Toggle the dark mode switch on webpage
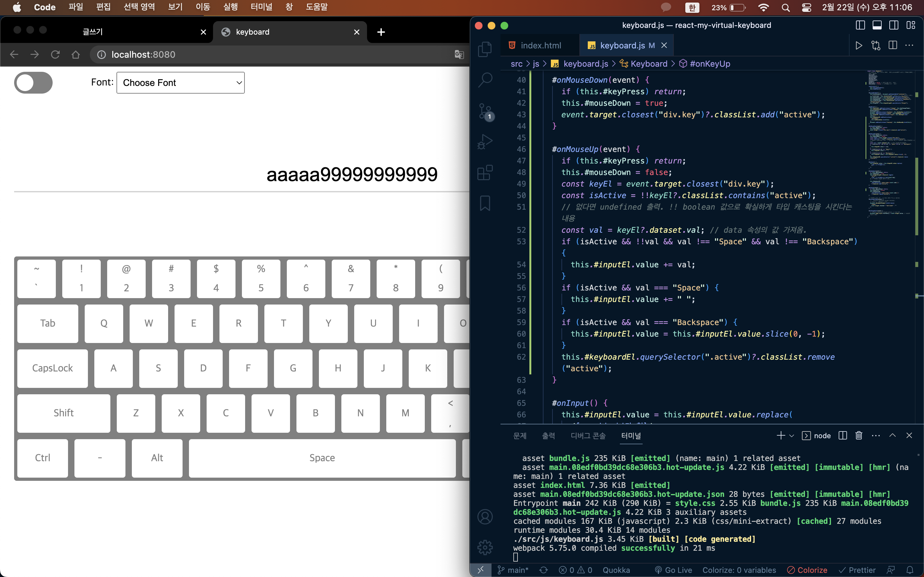The image size is (924, 577). 33,83
